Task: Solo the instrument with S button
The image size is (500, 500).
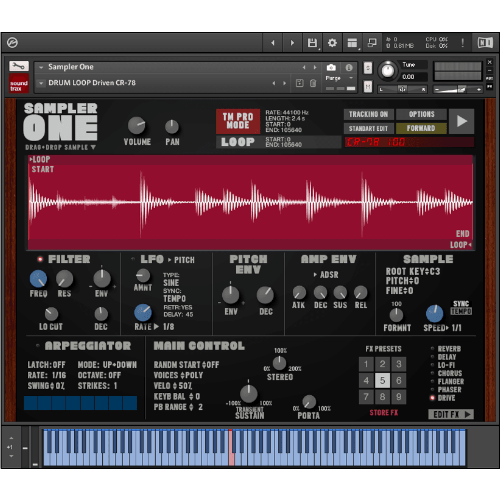Action: click(x=368, y=68)
